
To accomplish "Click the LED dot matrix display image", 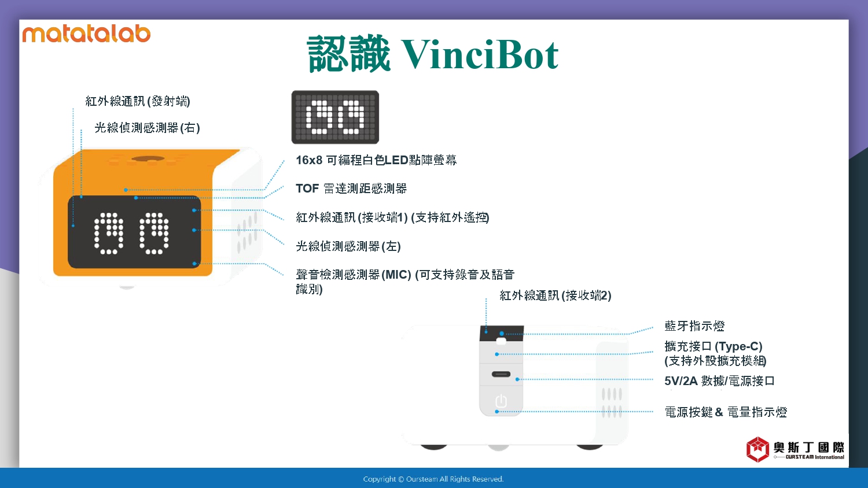I will click(335, 117).
